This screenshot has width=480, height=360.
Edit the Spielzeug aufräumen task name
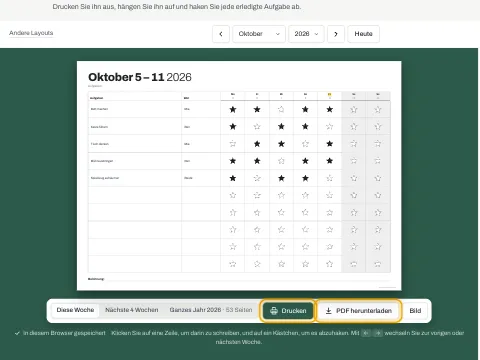[x=135, y=178]
